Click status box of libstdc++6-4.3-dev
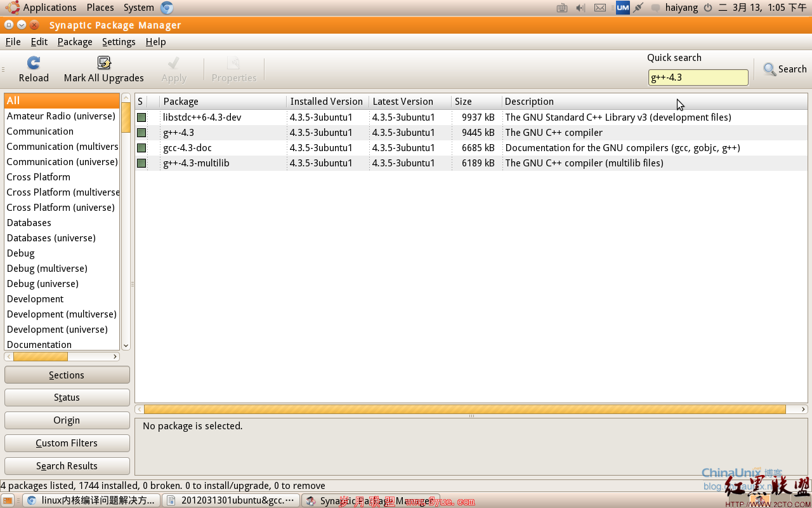 tap(141, 117)
